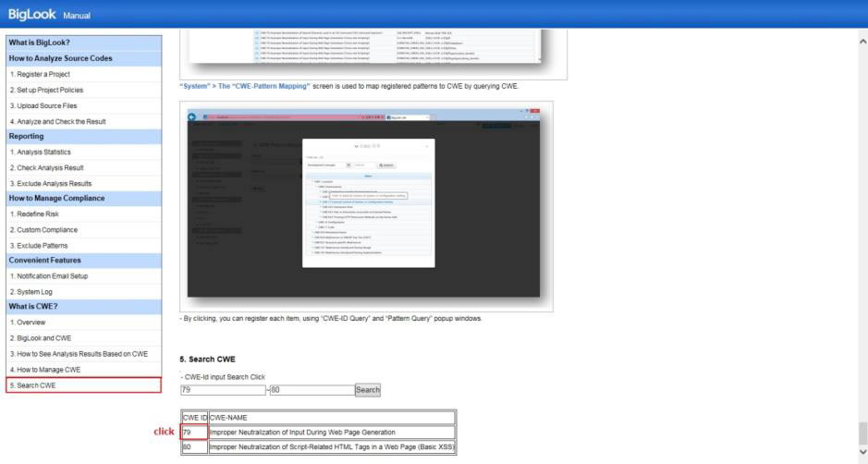Click 'Improper Neutralization of Script-Related HTML Tags' row

click(x=332, y=446)
